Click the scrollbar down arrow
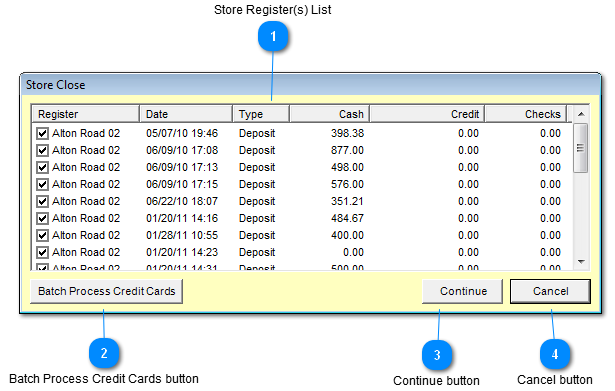This screenshot has height=391, width=615. [x=581, y=262]
